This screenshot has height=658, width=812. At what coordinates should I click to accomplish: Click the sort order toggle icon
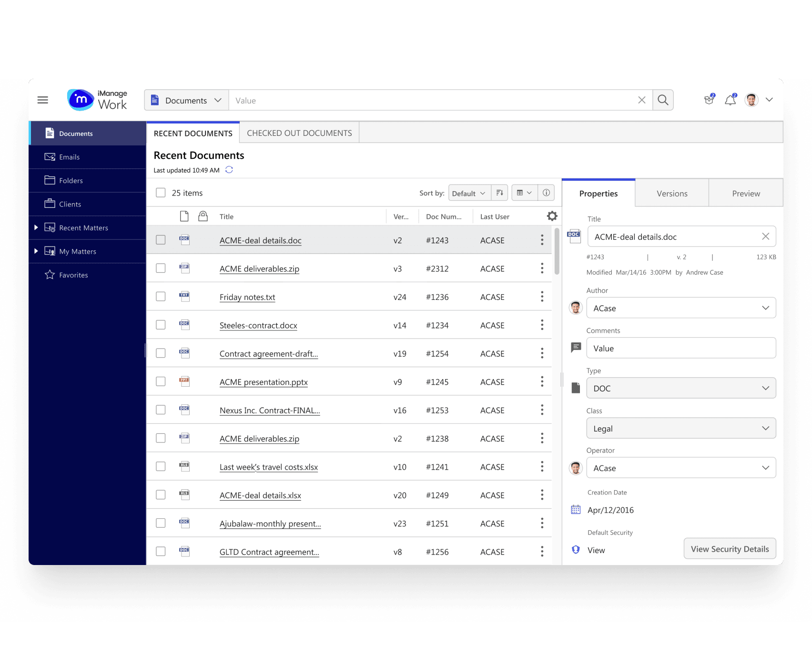click(x=499, y=193)
